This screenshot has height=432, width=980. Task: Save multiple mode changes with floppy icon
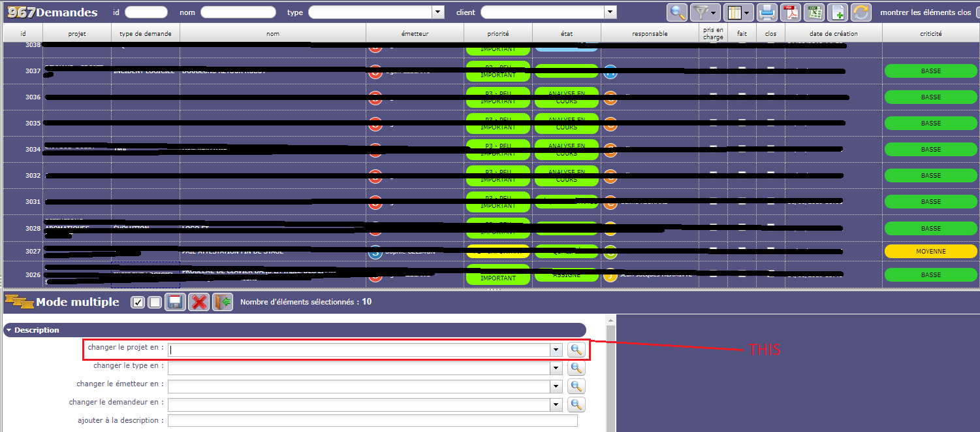tap(175, 302)
